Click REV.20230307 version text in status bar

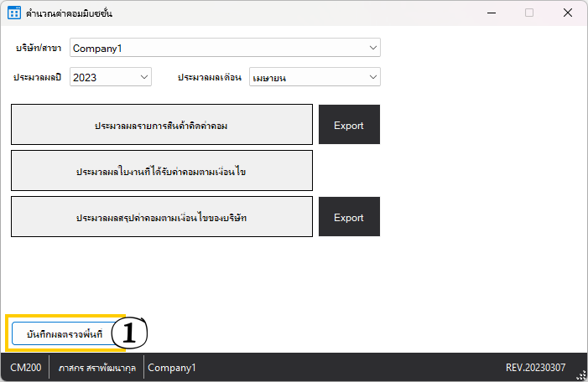click(x=535, y=368)
